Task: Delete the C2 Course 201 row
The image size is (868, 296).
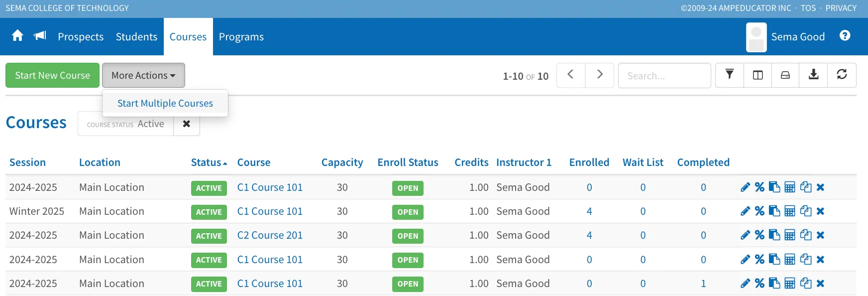Action: point(820,235)
